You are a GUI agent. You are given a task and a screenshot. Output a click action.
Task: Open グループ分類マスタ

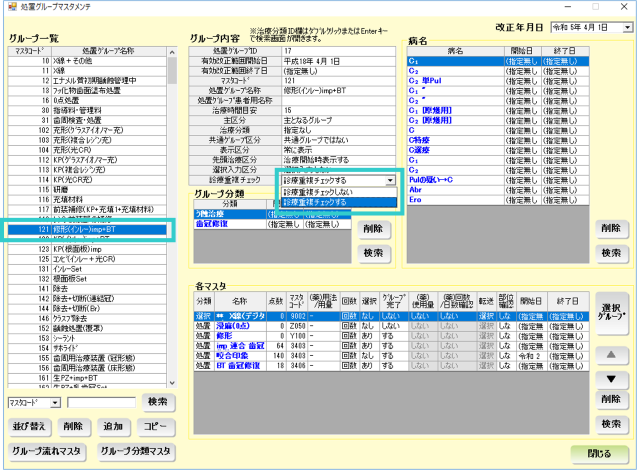pyautogui.click(x=135, y=451)
